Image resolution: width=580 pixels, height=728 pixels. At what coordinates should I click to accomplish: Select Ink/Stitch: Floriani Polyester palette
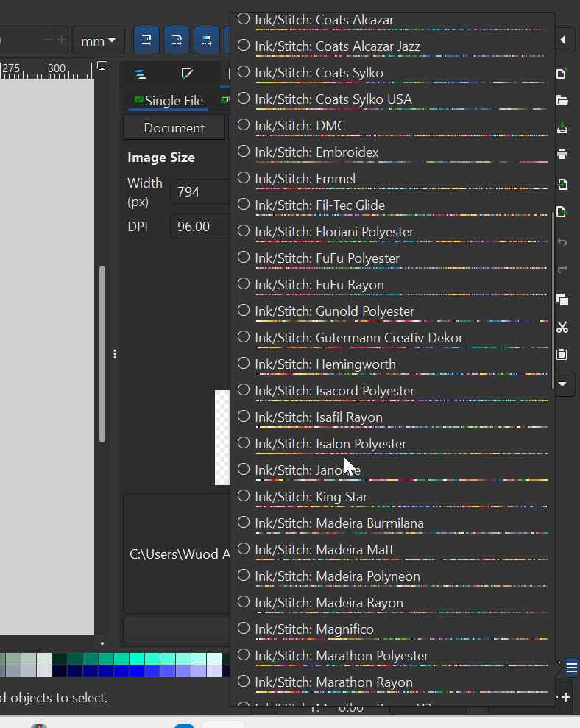tap(392, 233)
